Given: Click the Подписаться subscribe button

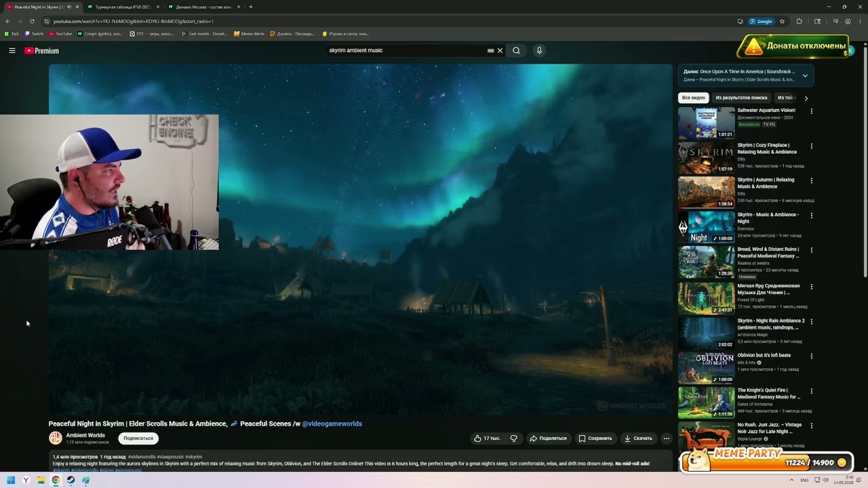Looking at the screenshot, I should click(x=138, y=439).
